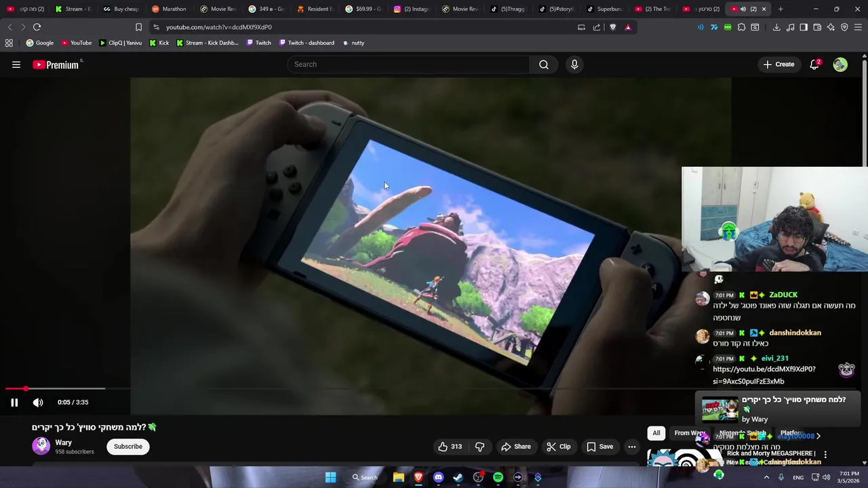Open the Wary channel avatar
Viewport: 868px width, 488px height.
click(41, 446)
